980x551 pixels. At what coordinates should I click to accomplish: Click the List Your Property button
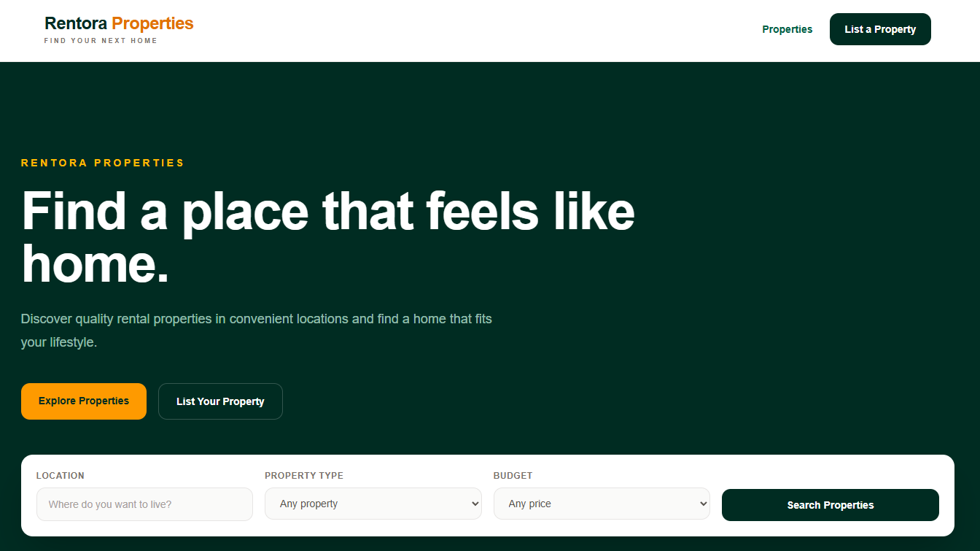(x=220, y=401)
